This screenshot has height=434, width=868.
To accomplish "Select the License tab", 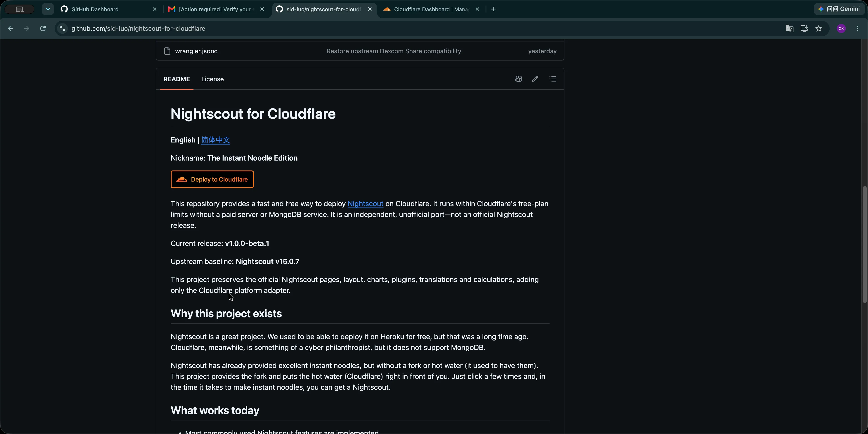I will (x=212, y=79).
